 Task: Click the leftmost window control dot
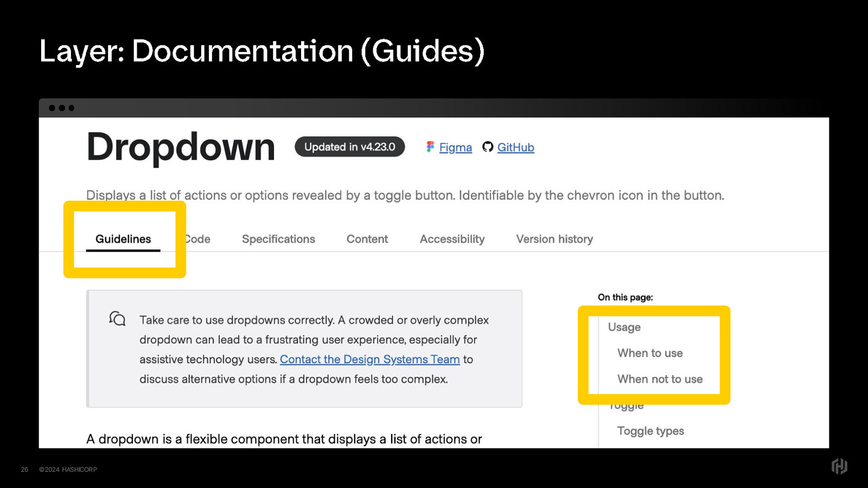point(52,108)
